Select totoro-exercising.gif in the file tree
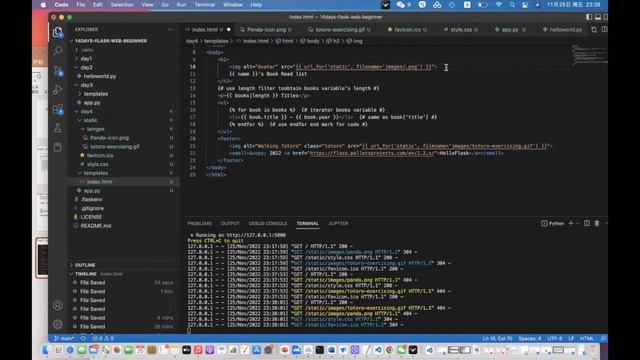This screenshot has width=640, height=360. 115,147
